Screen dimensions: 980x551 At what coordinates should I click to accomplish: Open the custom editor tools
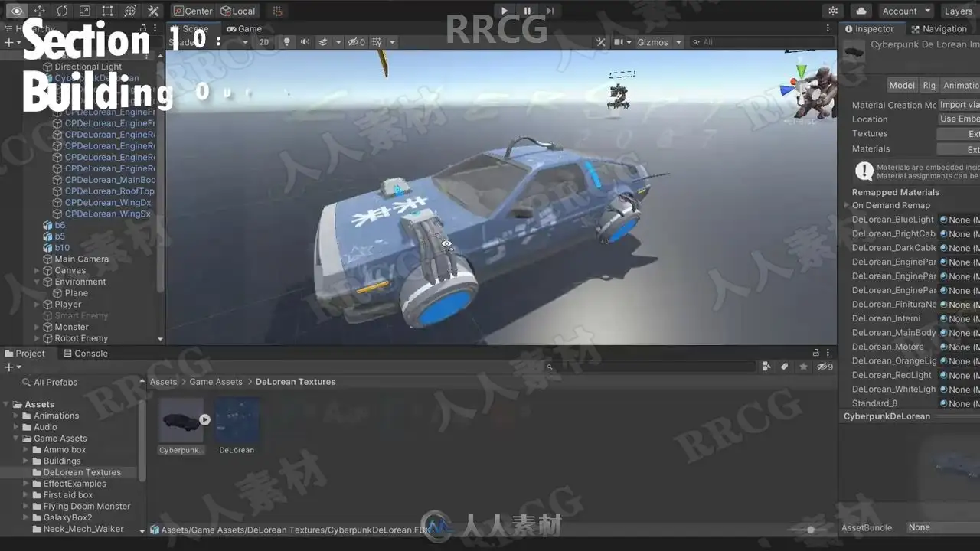(x=153, y=11)
